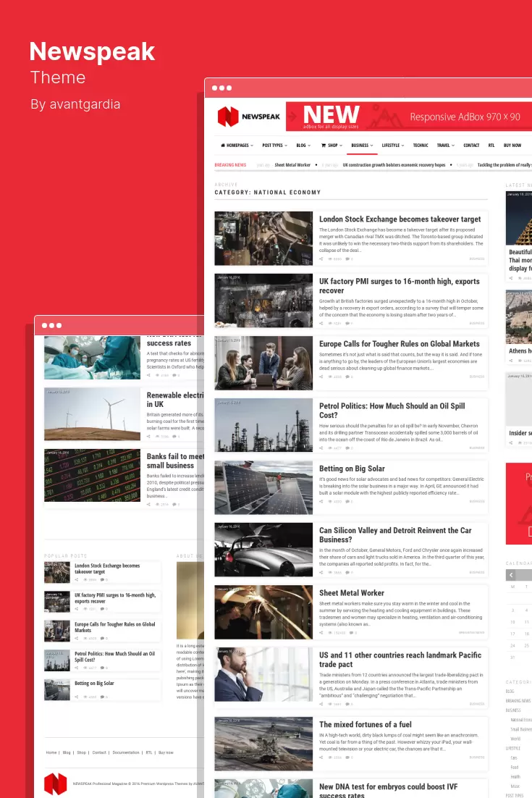This screenshot has width=532, height=798.
Task: Click the solar panels article thumbnail
Action: click(x=263, y=487)
